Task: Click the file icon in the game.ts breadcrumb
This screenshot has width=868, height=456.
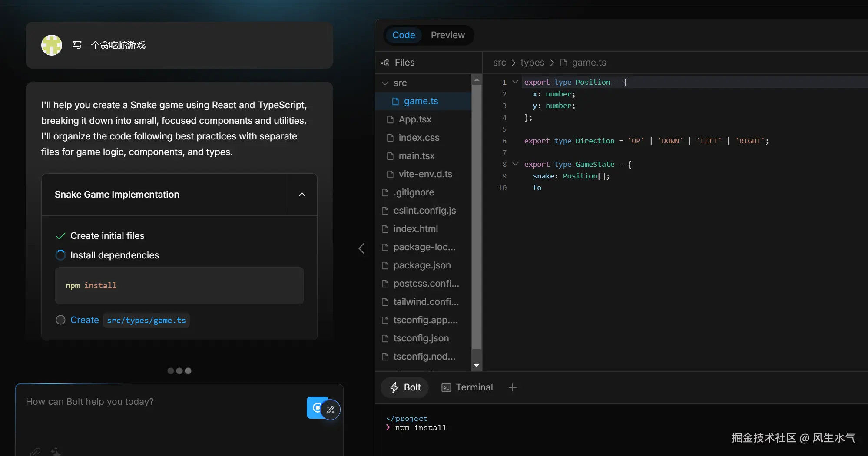Action: tap(563, 63)
